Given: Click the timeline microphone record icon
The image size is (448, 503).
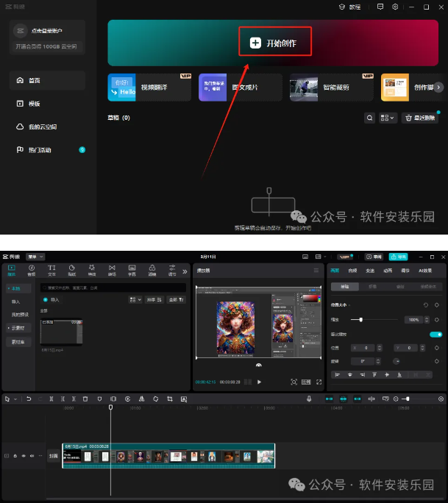Looking at the screenshot, I should tap(310, 399).
